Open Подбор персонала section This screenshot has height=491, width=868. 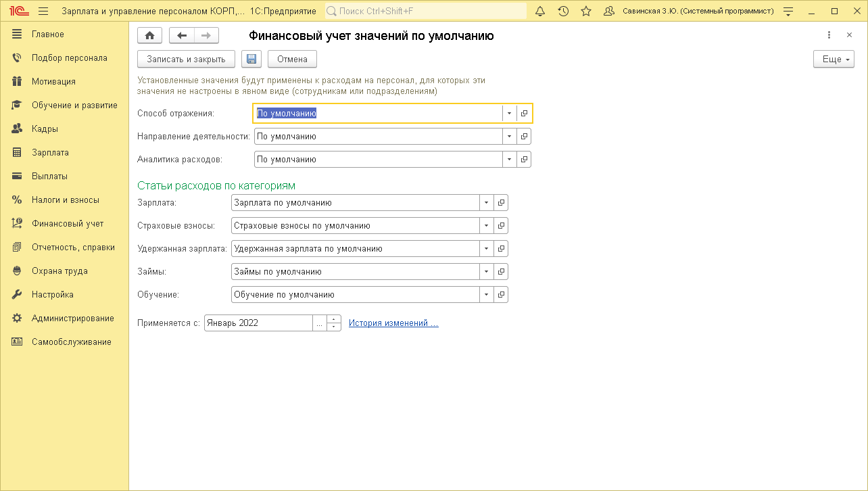tap(64, 58)
